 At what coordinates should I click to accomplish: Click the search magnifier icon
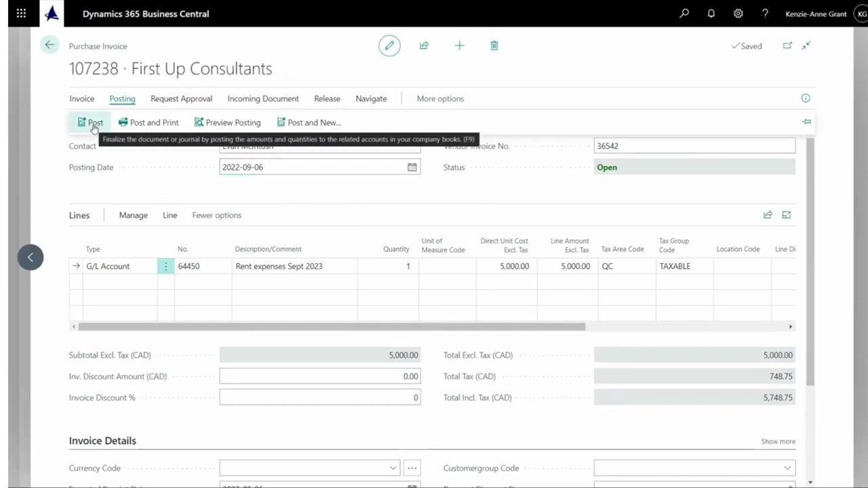pos(684,14)
